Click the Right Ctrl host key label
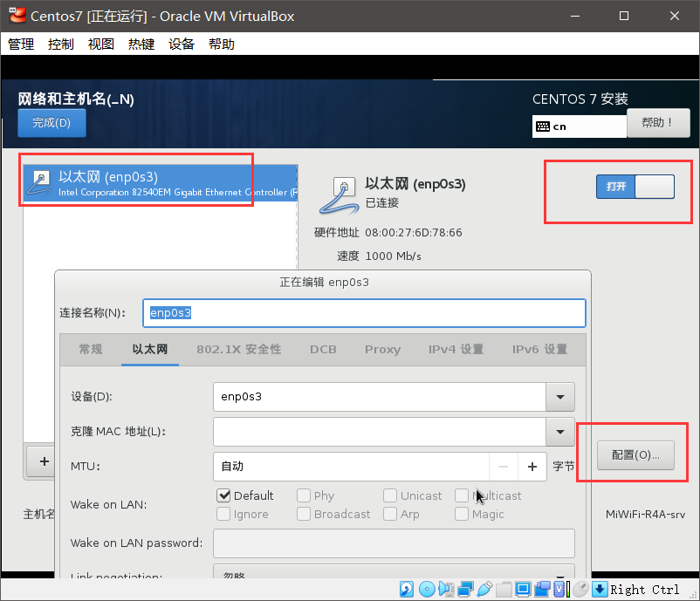Screen dimensions: 700x601 pos(644,590)
